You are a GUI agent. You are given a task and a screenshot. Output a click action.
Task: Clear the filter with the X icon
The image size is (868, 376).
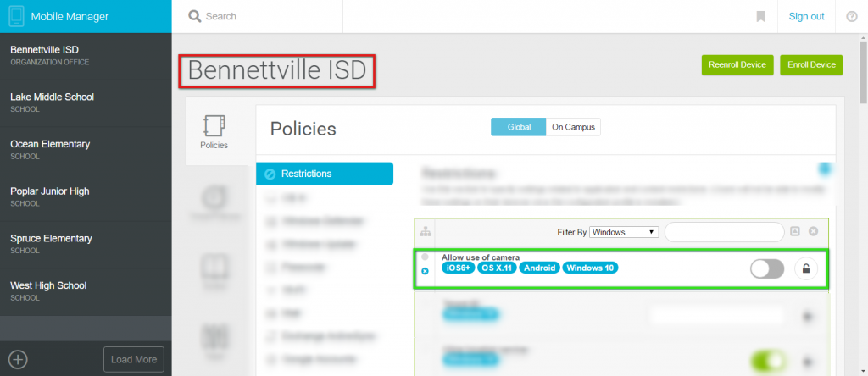click(x=813, y=232)
